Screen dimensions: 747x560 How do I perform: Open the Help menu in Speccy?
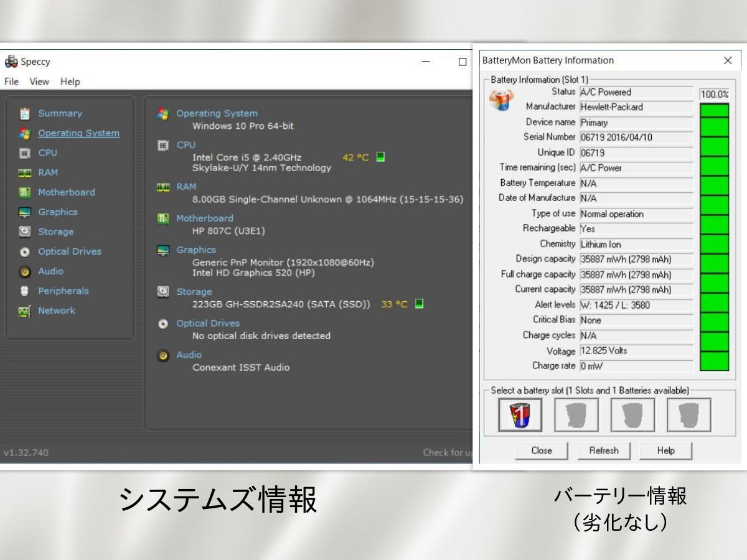tap(70, 82)
